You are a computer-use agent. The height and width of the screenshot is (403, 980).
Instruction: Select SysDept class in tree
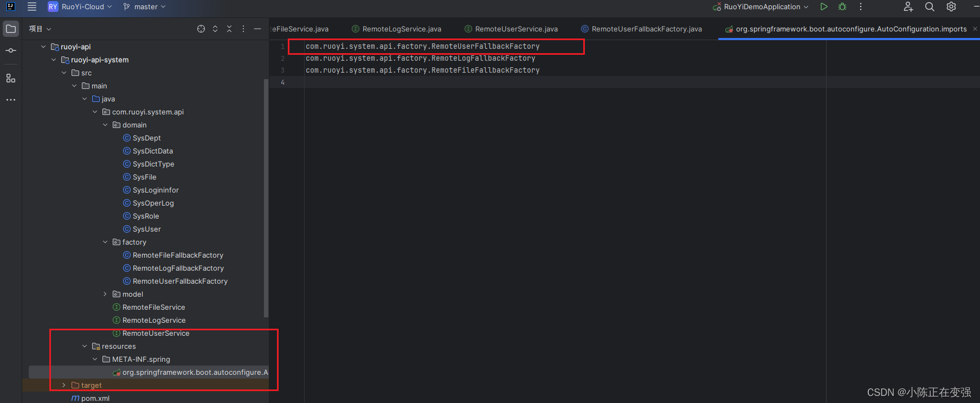(142, 138)
